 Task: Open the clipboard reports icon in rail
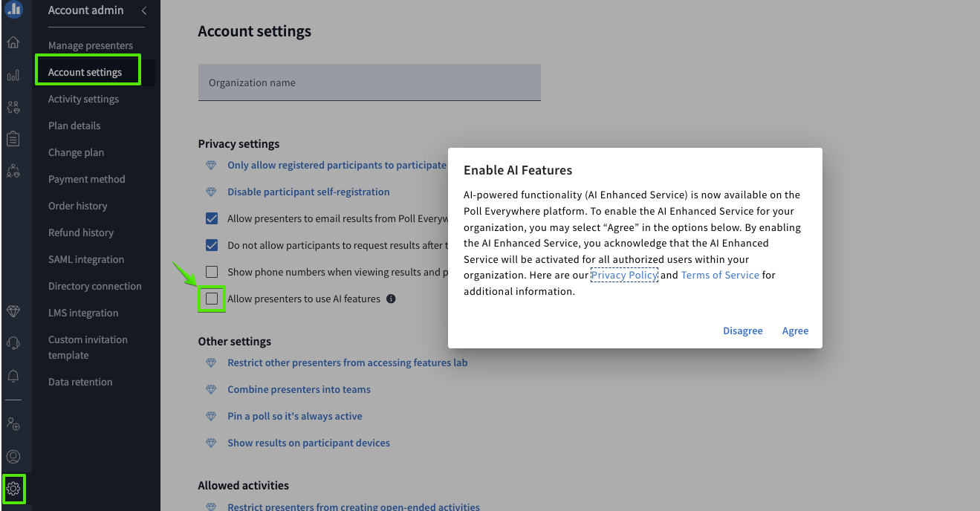(x=13, y=139)
